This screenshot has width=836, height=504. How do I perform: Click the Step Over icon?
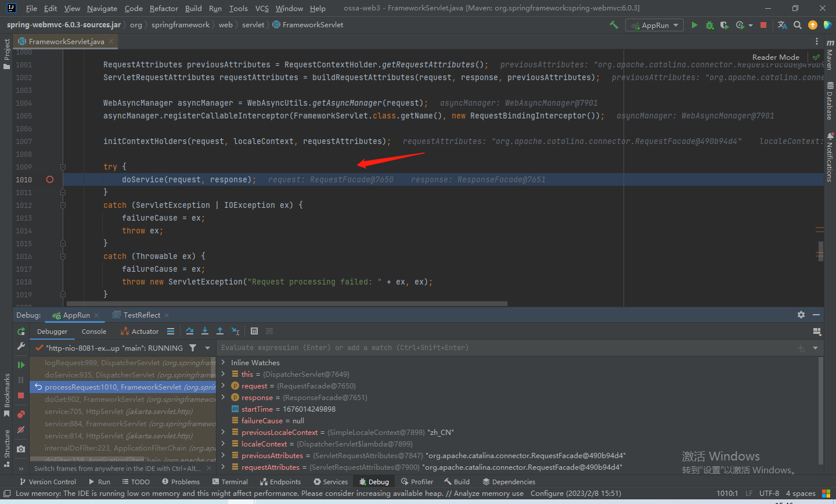click(x=190, y=331)
